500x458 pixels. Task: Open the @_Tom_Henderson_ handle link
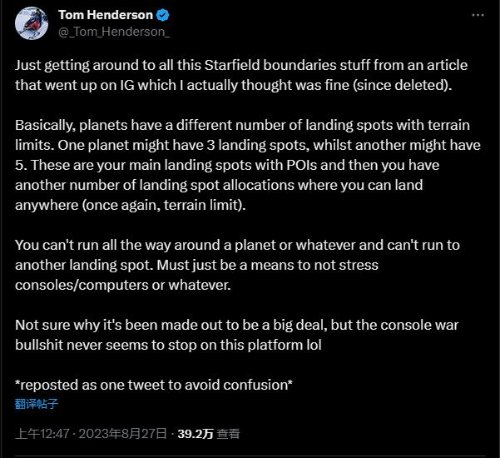coord(114,32)
